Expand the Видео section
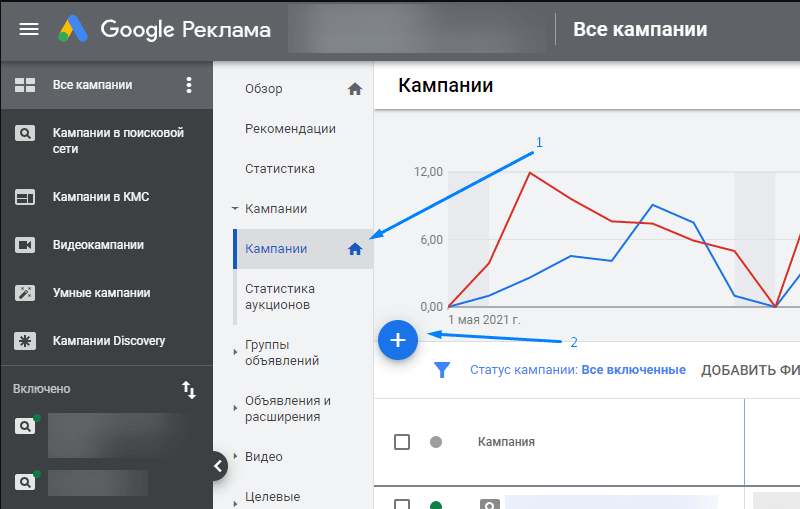Image resolution: width=800 pixels, height=509 pixels. tap(235, 456)
